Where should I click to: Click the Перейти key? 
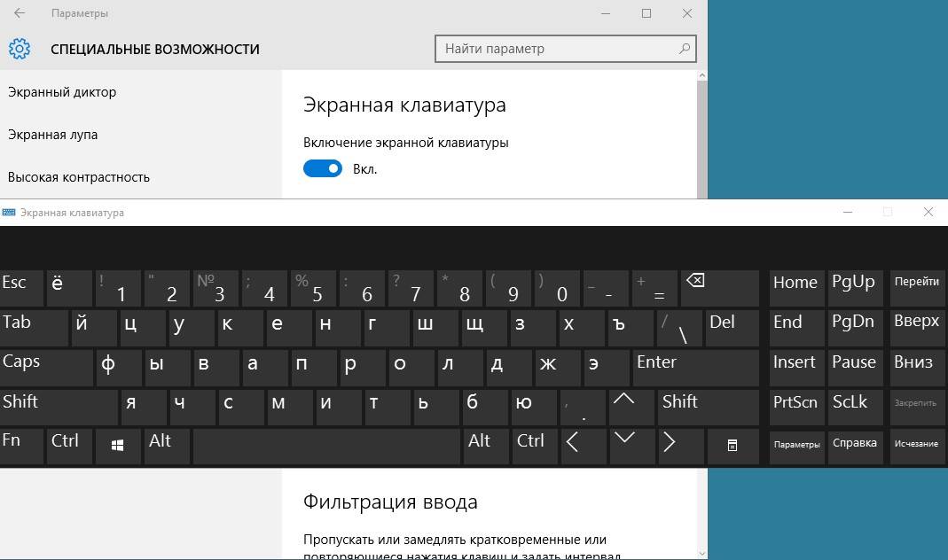click(x=917, y=288)
